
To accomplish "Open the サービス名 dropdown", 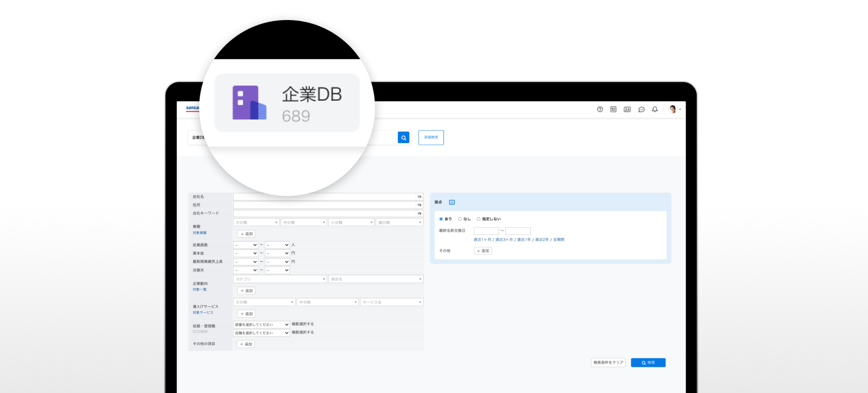I will click(x=392, y=302).
